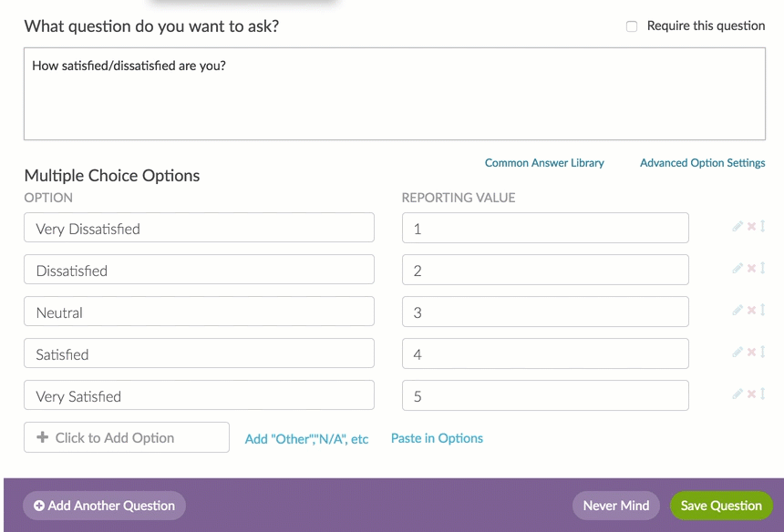Click the reorder arrow icon for Satisfied

(x=762, y=353)
